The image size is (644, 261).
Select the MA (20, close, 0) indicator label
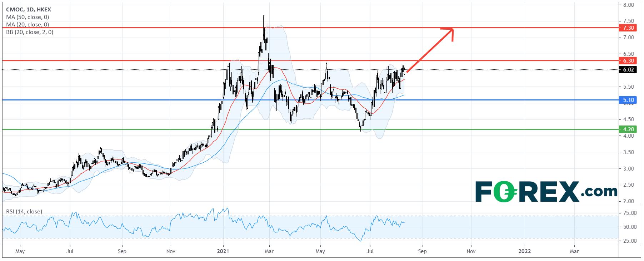pyautogui.click(x=28, y=25)
